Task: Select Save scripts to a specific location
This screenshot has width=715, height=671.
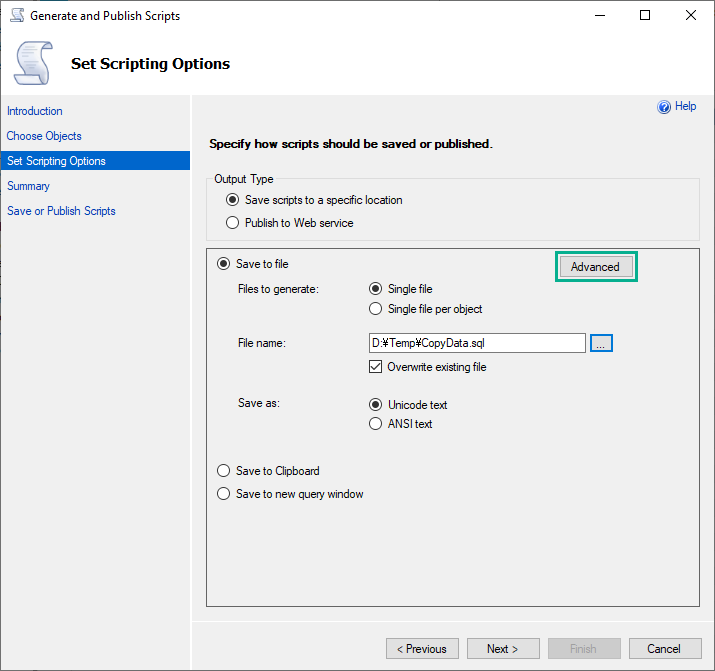Action: pyautogui.click(x=233, y=200)
